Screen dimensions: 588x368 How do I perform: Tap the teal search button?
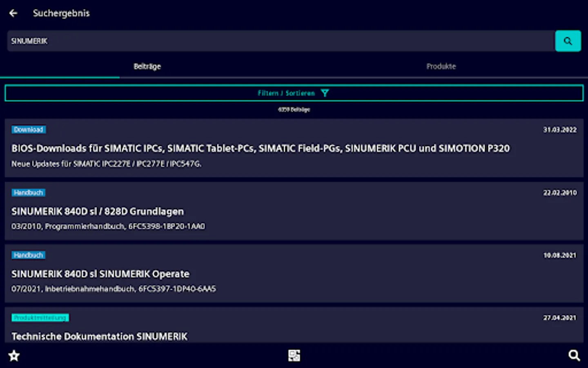pos(568,41)
